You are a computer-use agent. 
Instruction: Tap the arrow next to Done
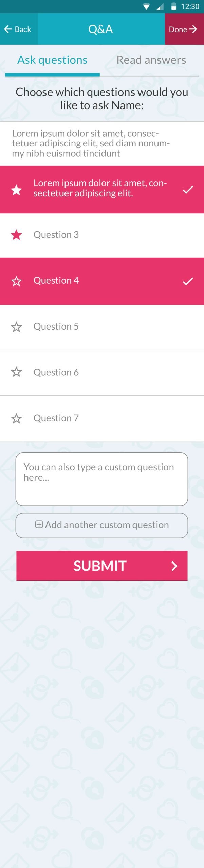(193, 29)
